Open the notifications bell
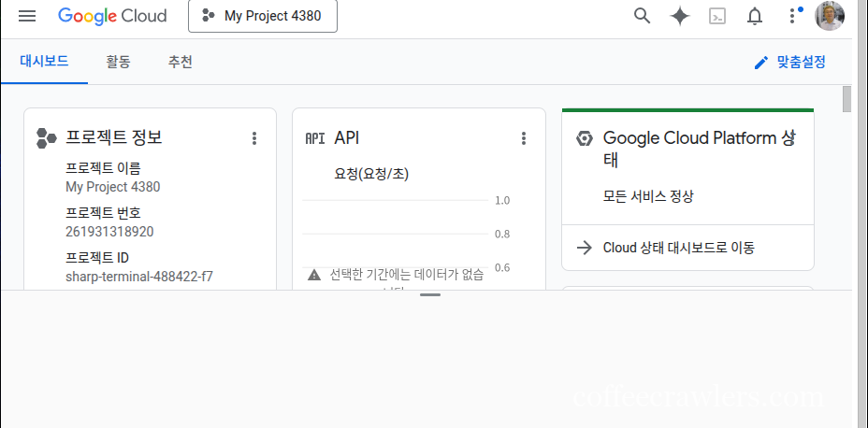Screen dimensions: 868x428 point(755,16)
